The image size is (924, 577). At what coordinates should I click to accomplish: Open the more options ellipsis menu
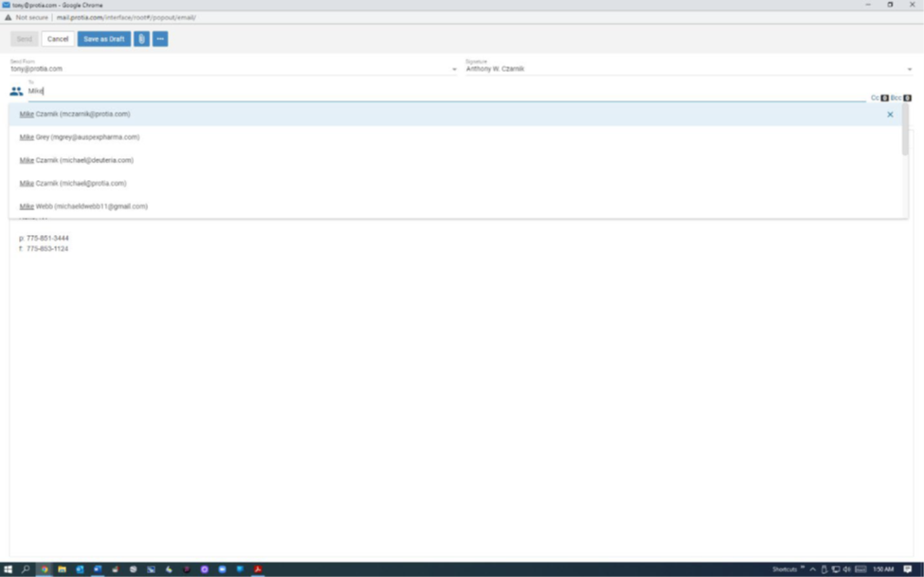[x=160, y=39]
